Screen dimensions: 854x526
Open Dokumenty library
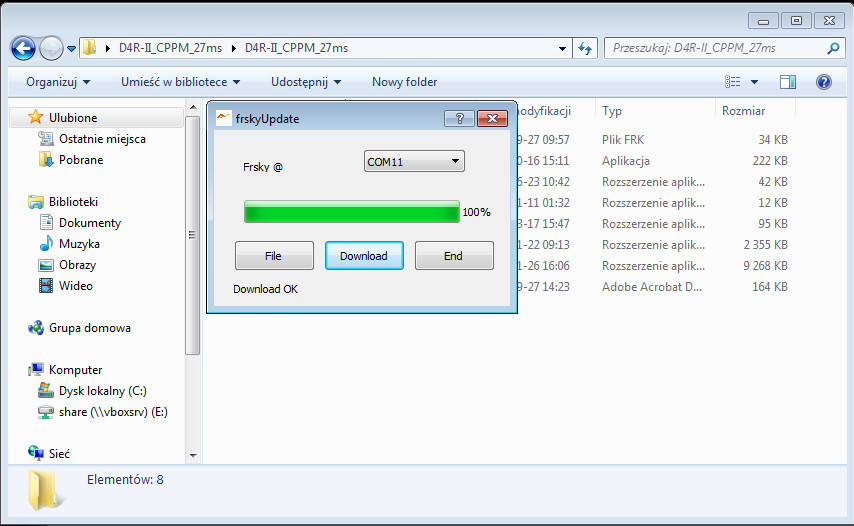click(x=90, y=223)
